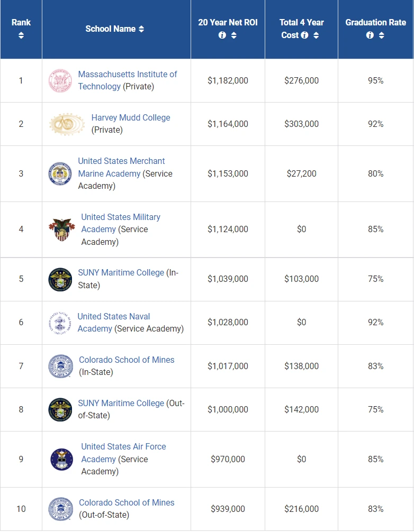This screenshot has width=414, height=532.
Task: Click the United States Merchant Marine Academy seal
Action: pos(59,173)
